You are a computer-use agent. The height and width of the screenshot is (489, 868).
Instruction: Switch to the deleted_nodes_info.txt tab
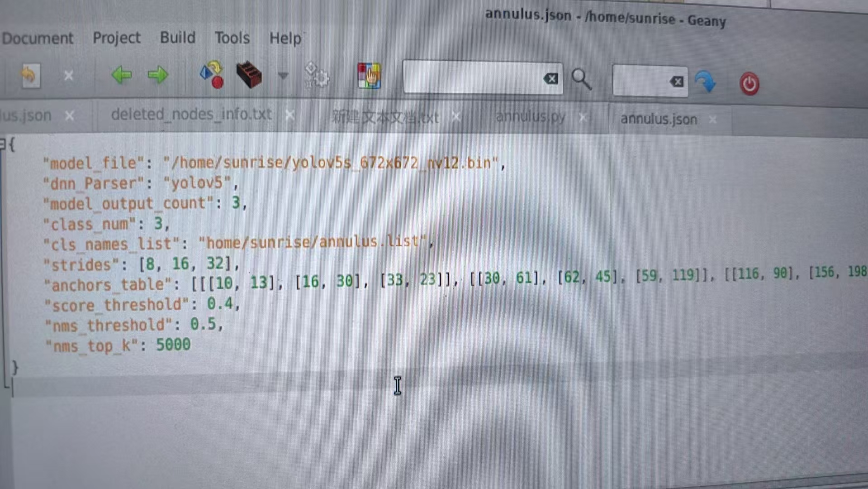191,115
